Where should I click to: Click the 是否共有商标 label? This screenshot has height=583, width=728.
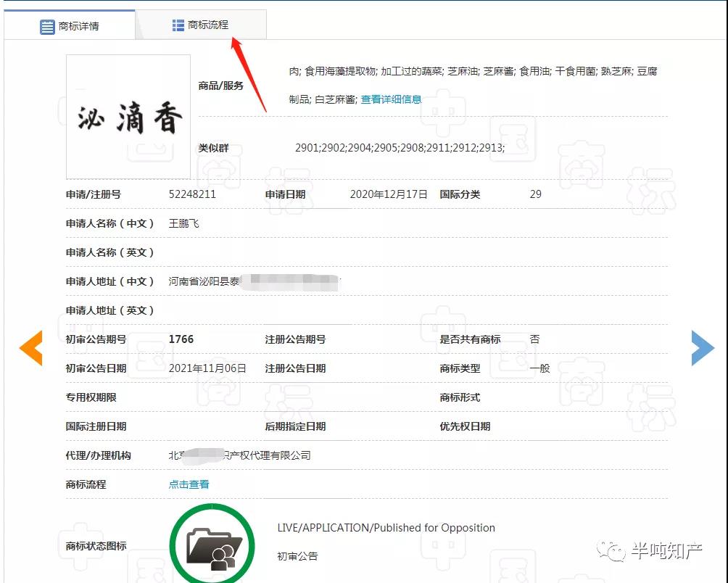pyautogui.click(x=470, y=339)
